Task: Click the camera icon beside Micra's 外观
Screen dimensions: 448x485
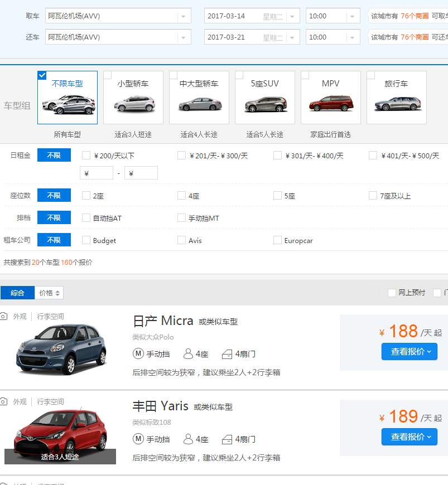Action: point(3,316)
